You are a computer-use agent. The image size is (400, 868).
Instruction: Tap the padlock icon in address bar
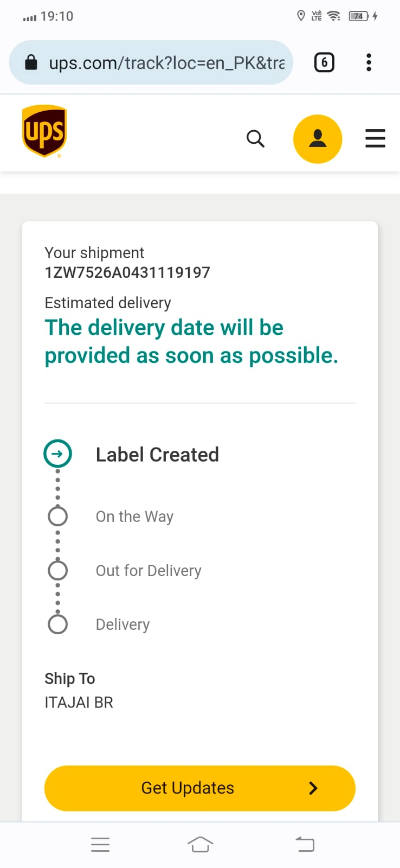tap(31, 63)
